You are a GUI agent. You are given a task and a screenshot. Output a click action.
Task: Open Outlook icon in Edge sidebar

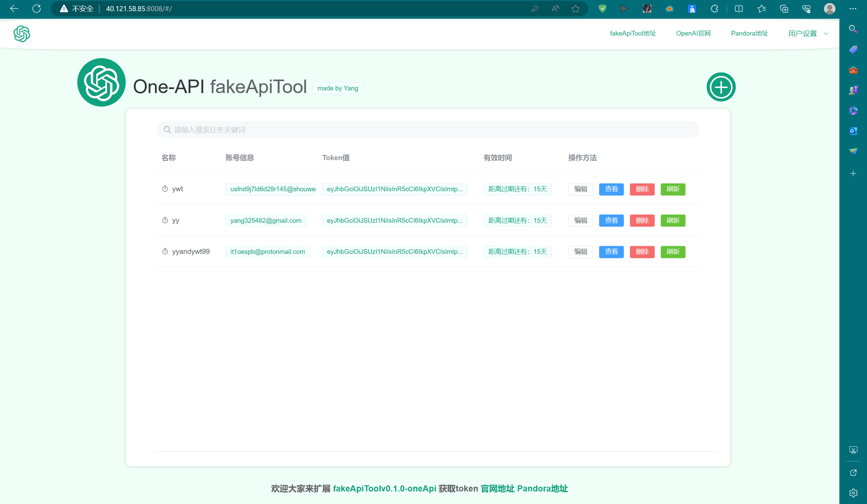point(853,131)
